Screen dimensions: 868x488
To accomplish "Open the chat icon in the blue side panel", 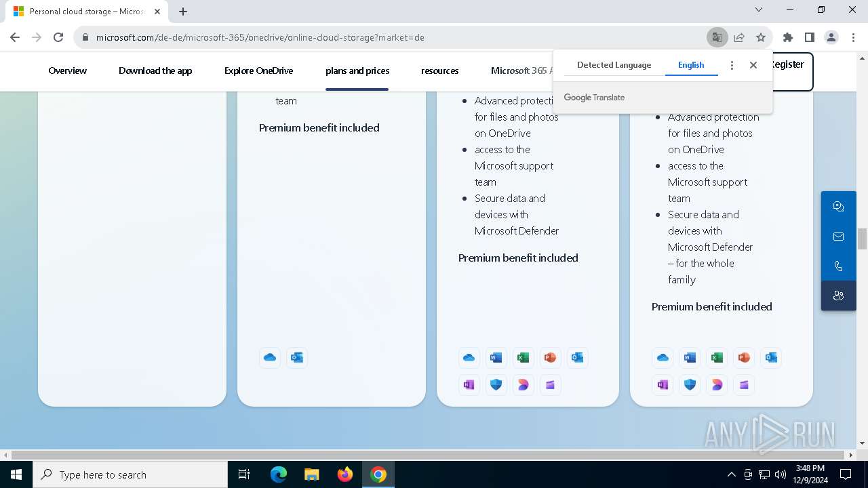I will pyautogui.click(x=839, y=207).
